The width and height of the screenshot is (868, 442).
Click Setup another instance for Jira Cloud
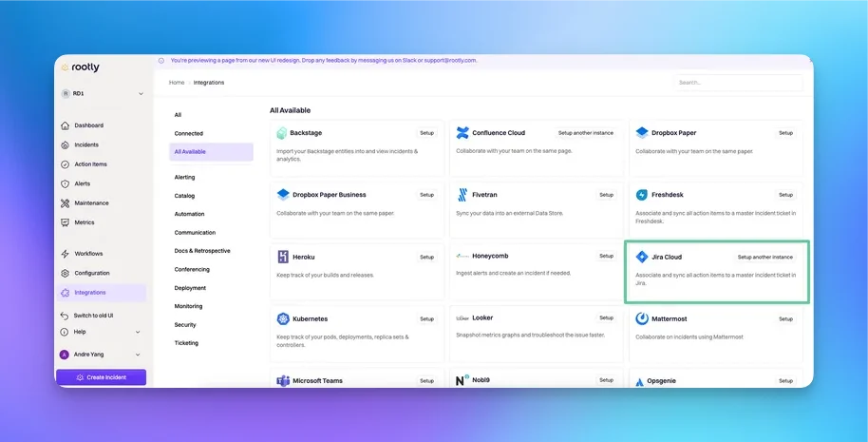tap(765, 257)
